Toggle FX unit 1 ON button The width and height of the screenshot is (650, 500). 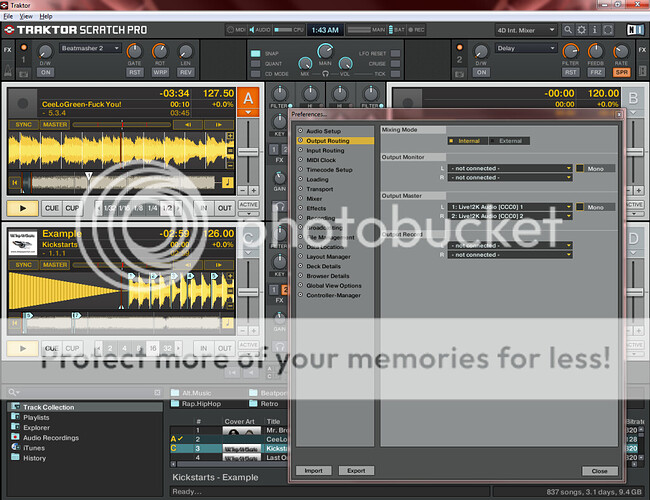[x=46, y=72]
